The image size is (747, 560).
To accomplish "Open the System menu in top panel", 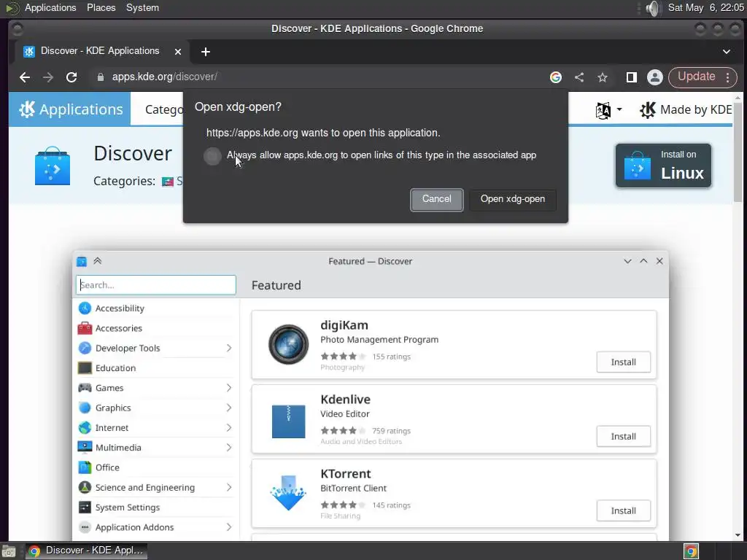I will pos(142,7).
